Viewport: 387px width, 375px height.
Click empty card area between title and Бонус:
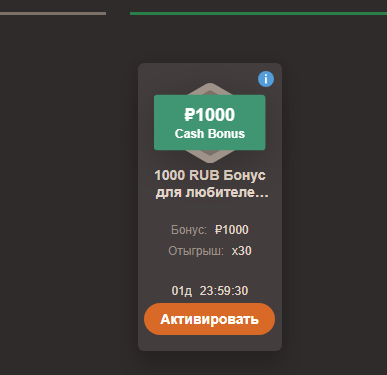tap(210, 212)
